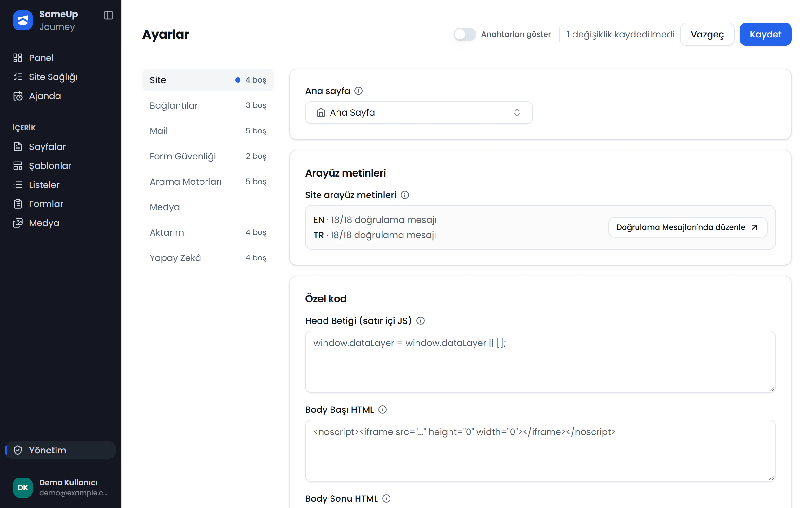Image resolution: width=812 pixels, height=508 pixels.
Task: Click the Site Sağlığı sidebar label
Action: (x=53, y=77)
